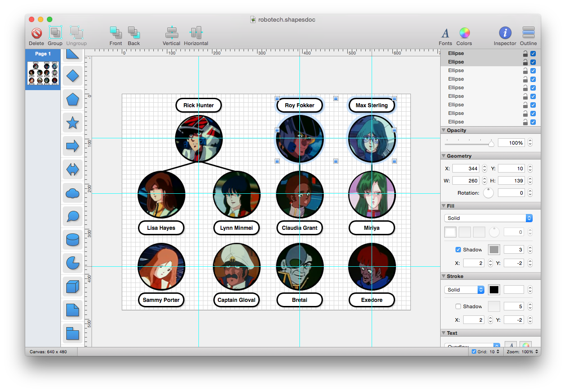Enable Shadow in the Stroke section
Viewport: 566px width, 392px height.
coord(457,306)
